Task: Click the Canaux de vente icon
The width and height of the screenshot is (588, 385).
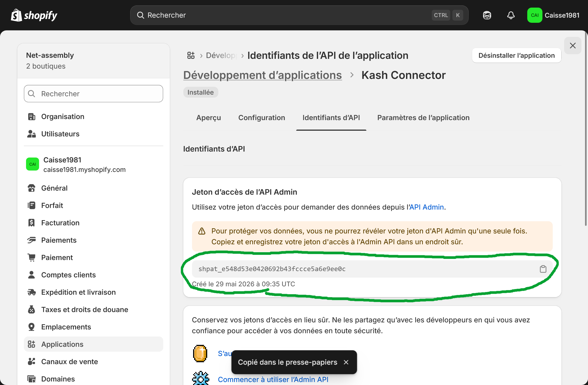Action: [31, 362]
